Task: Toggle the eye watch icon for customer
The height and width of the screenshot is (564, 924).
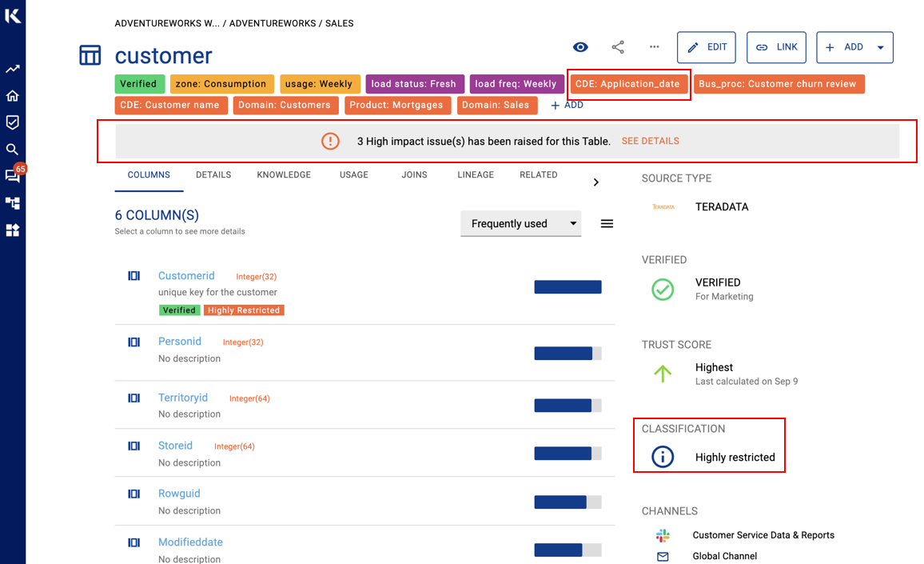Action: pos(580,47)
